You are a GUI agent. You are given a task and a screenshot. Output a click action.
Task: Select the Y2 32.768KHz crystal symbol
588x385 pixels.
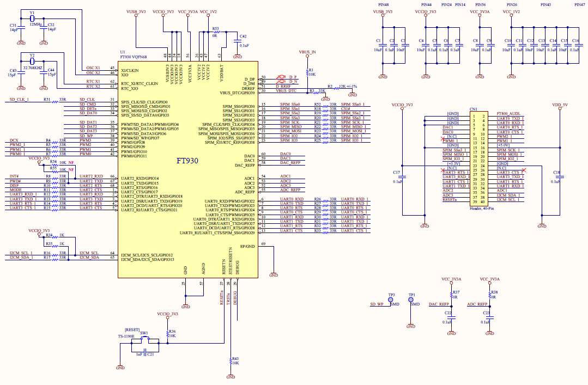tap(32, 63)
